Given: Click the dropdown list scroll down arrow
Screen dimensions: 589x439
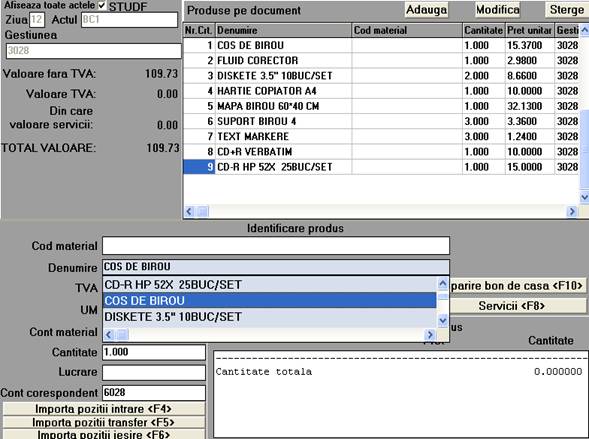Looking at the screenshot, I should [x=443, y=321].
